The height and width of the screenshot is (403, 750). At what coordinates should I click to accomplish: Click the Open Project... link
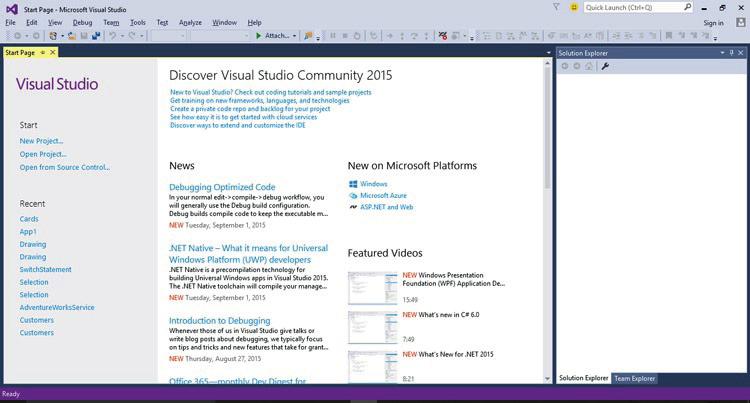coord(43,154)
